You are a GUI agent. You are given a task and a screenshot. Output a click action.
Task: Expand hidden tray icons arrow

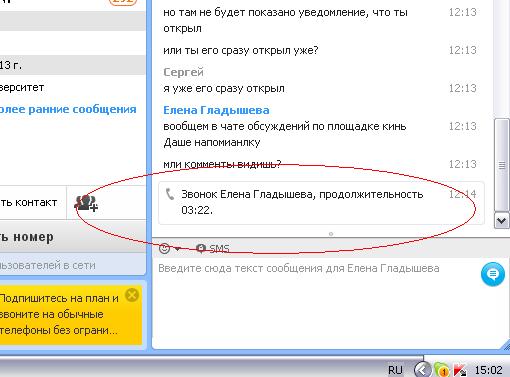[x=422, y=370]
